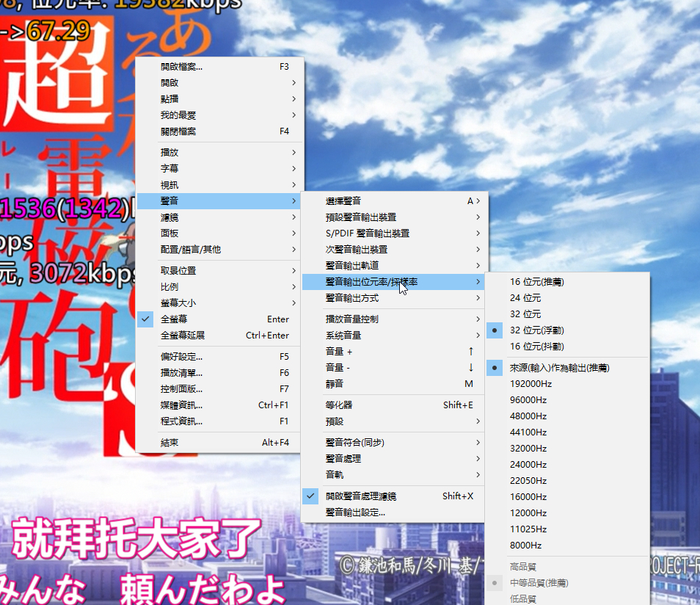Open 聲音輸出設定... dialog
The width and height of the screenshot is (700, 605).
394,512
